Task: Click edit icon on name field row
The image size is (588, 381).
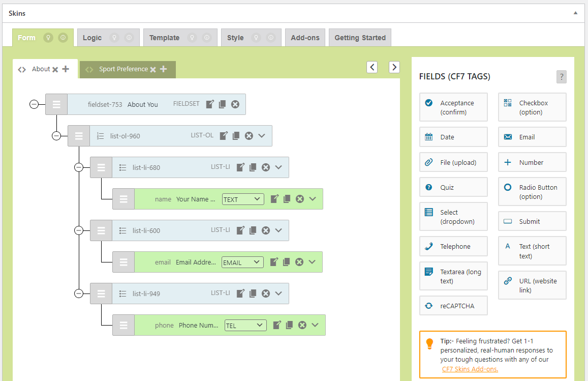Action: [x=274, y=199]
